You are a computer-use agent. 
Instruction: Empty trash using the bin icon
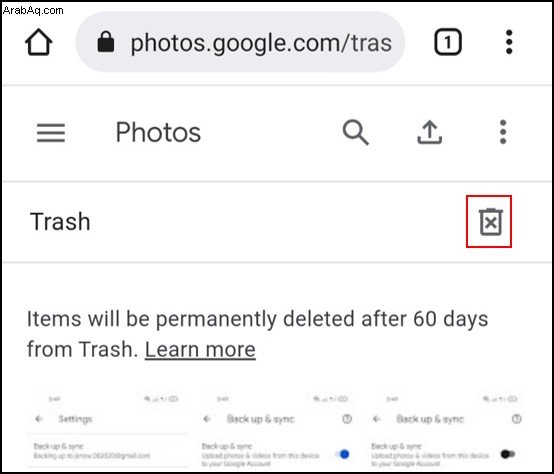click(490, 222)
